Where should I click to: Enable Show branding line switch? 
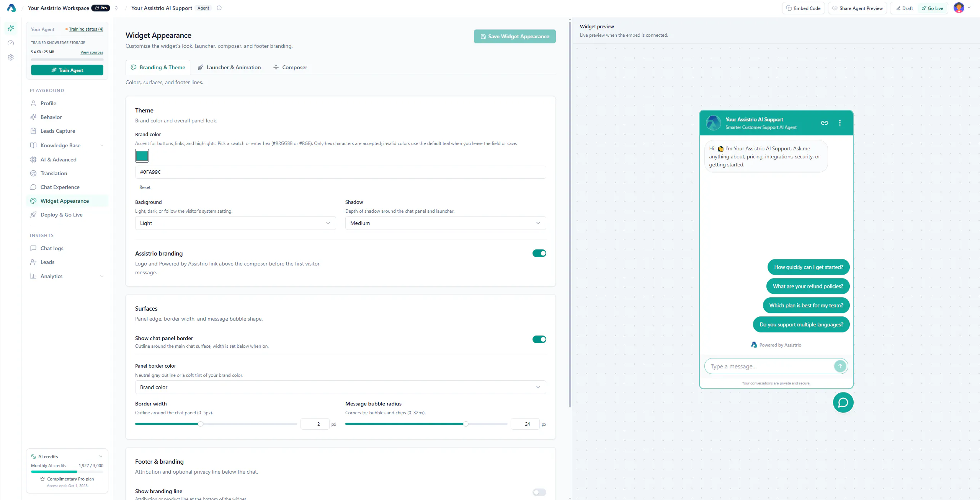pyautogui.click(x=539, y=492)
